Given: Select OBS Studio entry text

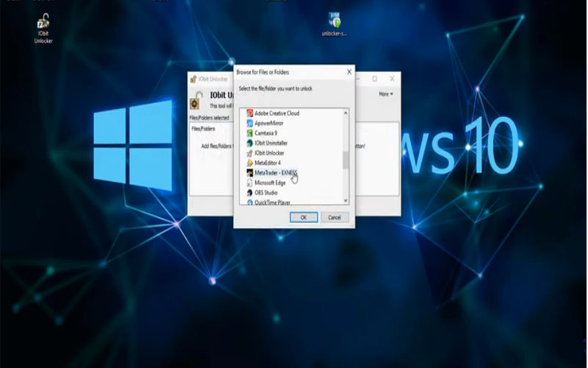Looking at the screenshot, I should pyautogui.click(x=266, y=193).
